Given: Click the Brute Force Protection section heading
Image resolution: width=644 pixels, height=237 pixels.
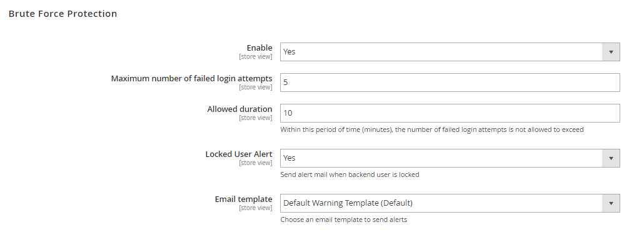Looking at the screenshot, I should pyautogui.click(x=63, y=14).
